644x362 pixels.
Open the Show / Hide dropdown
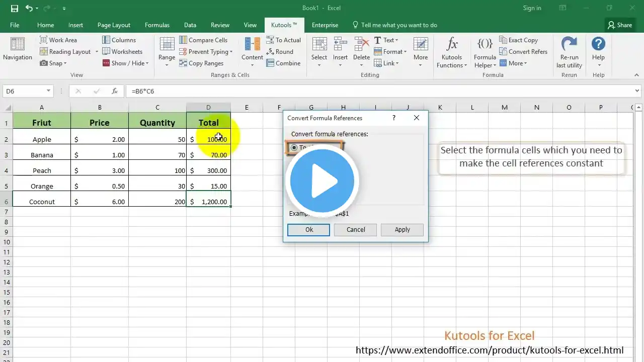click(x=147, y=63)
